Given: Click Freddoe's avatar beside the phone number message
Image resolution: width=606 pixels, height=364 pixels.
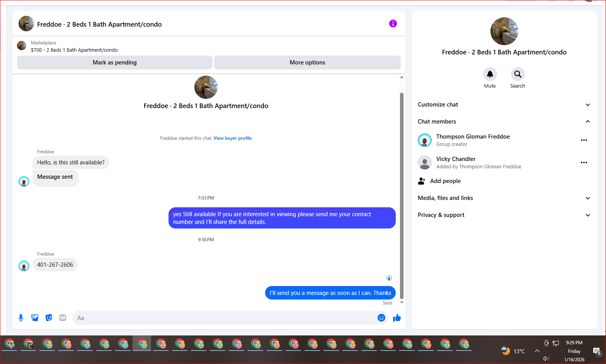Looking at the screenshot, I should point(24,266).
